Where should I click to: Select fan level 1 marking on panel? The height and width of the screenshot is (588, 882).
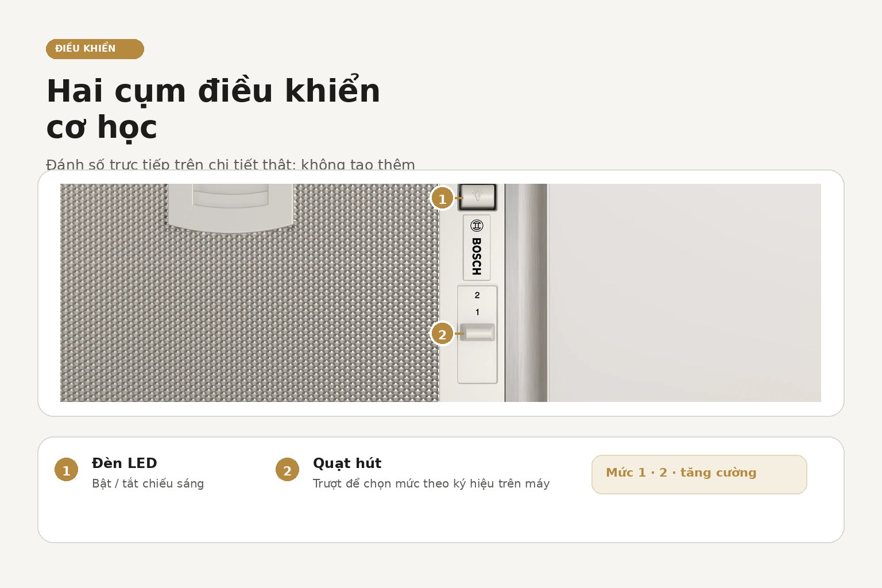pyautogui.click(x=477, y=312)
